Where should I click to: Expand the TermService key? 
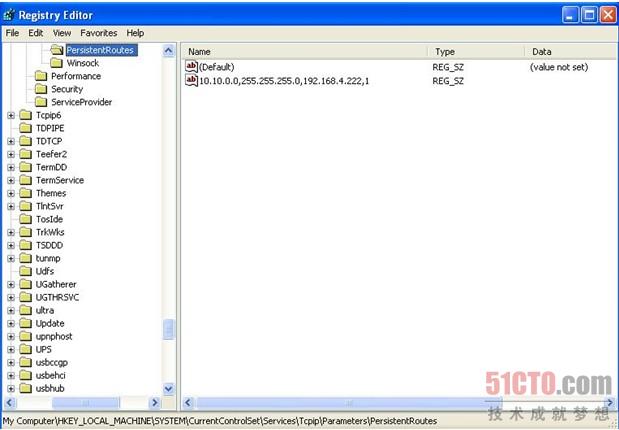[x=11, y=180]
